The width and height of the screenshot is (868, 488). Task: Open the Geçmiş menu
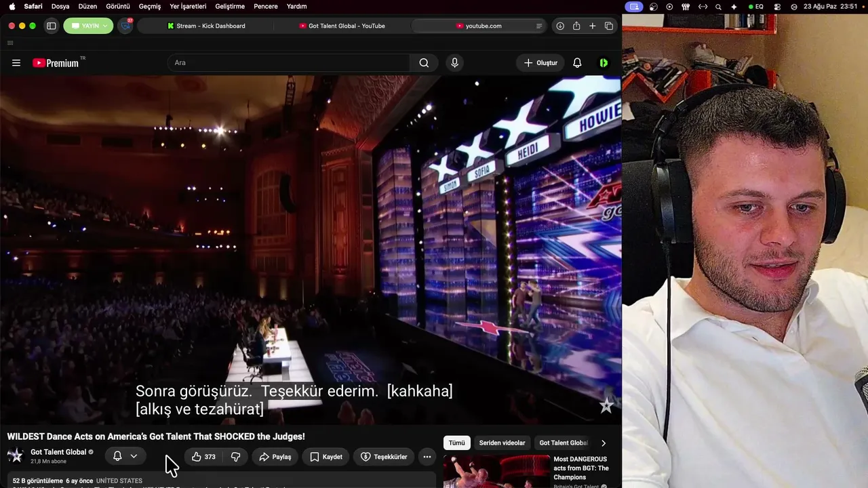click(x=150, y=6)
